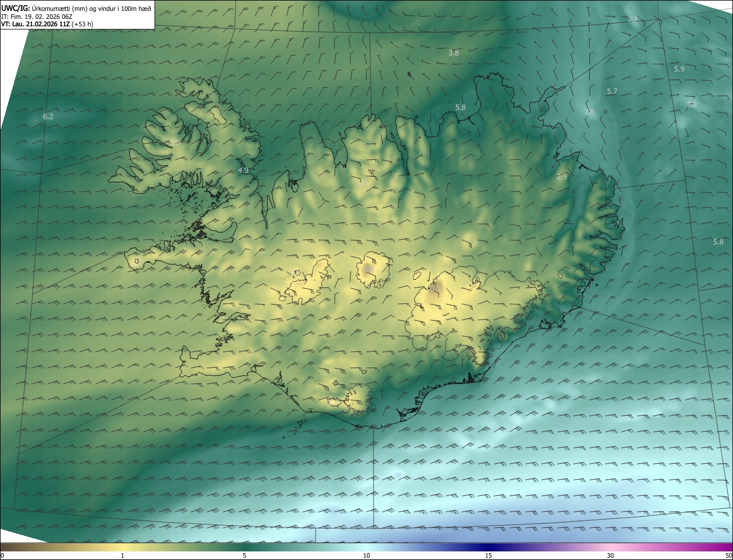Image resolution: width=733 pixels, height=560 pixels.
Task: Click the valid-time line "VT: Lau. 21.02.2026 11Z (+53 h)"
Action: (47, 24)
